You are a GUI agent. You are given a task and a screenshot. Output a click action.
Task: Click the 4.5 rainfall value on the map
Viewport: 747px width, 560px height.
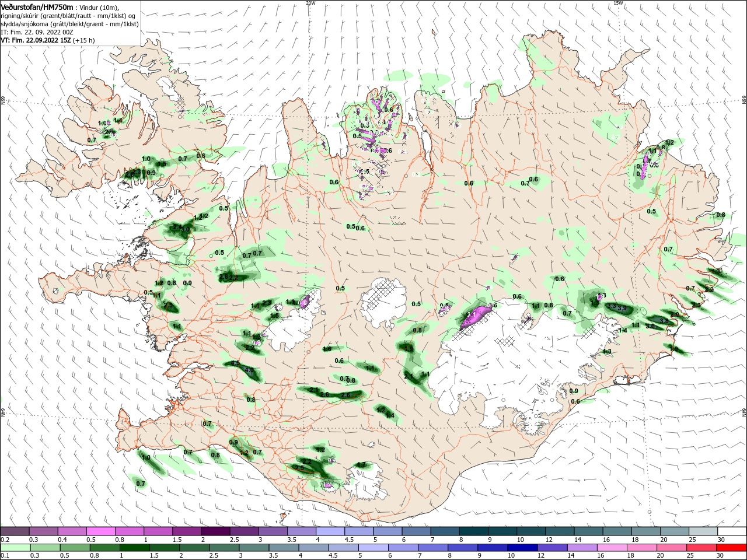pyautogui.click(x=236, y=363)
